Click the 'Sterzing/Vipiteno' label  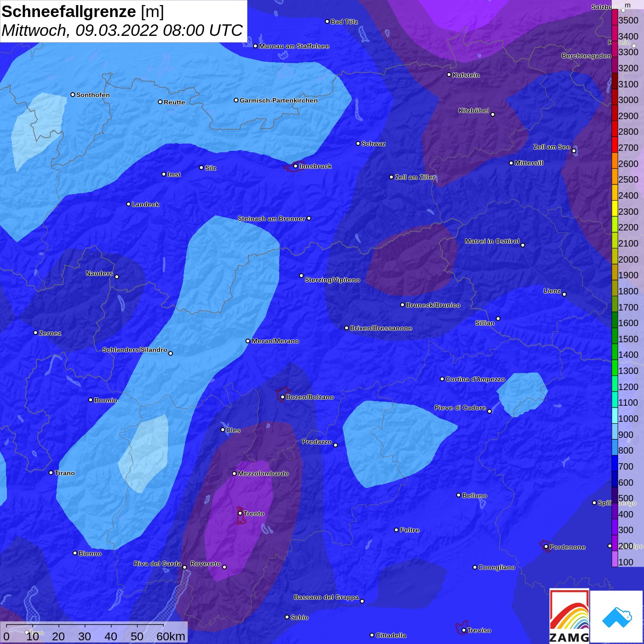click(333, 280)
